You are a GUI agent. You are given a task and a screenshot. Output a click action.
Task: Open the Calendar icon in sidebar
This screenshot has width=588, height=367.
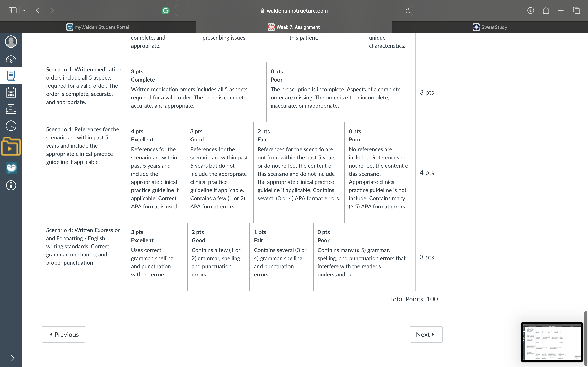[11, 93]
